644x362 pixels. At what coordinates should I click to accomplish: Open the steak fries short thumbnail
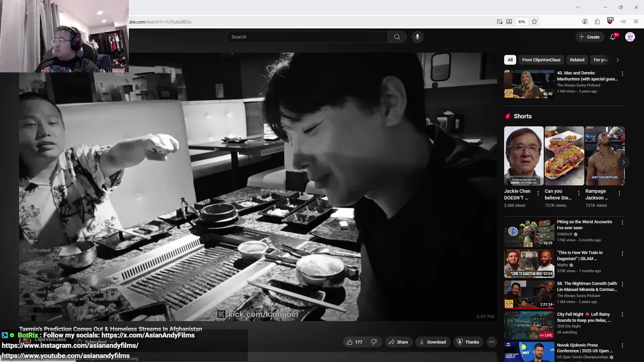tap(564, 156)
